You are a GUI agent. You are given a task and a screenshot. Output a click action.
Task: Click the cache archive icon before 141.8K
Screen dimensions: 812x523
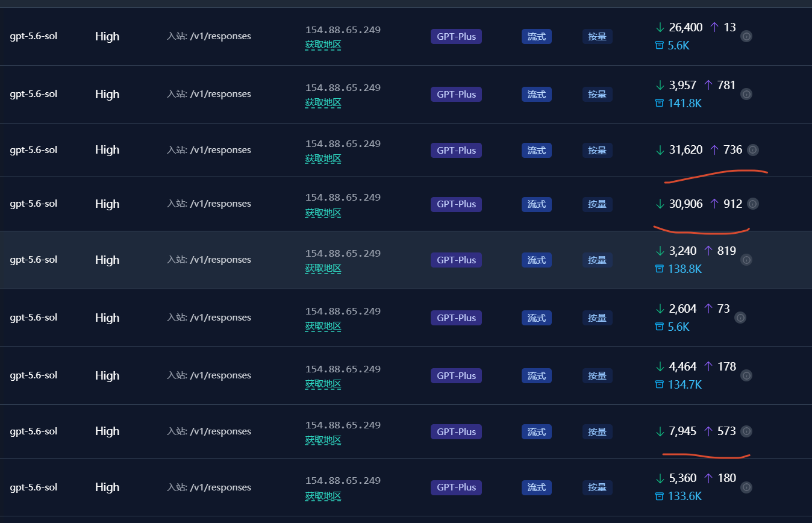(x=660, y=103)
